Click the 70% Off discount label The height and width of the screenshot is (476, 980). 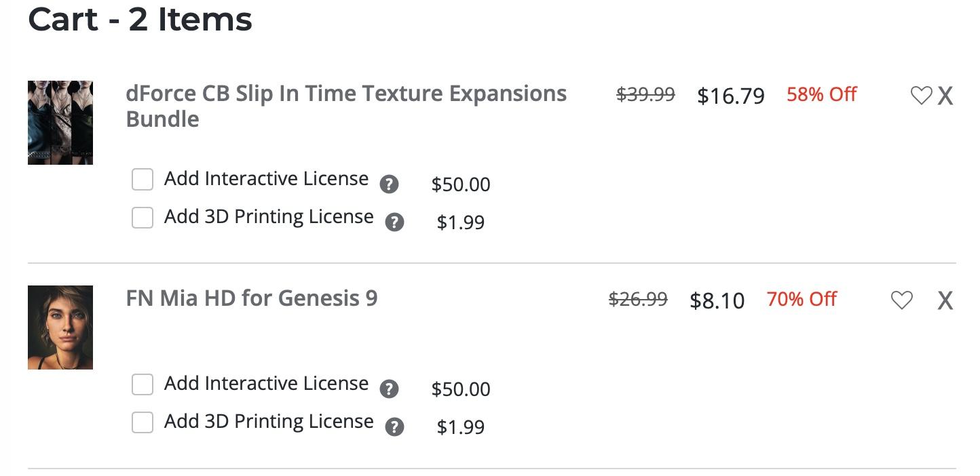(802, 299)
